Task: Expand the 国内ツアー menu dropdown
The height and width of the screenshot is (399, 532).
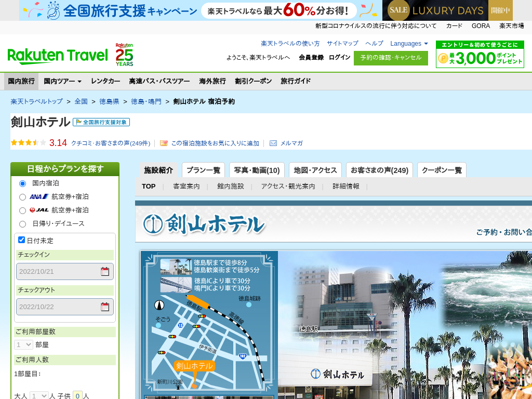Action: click(x=63, y=81)
